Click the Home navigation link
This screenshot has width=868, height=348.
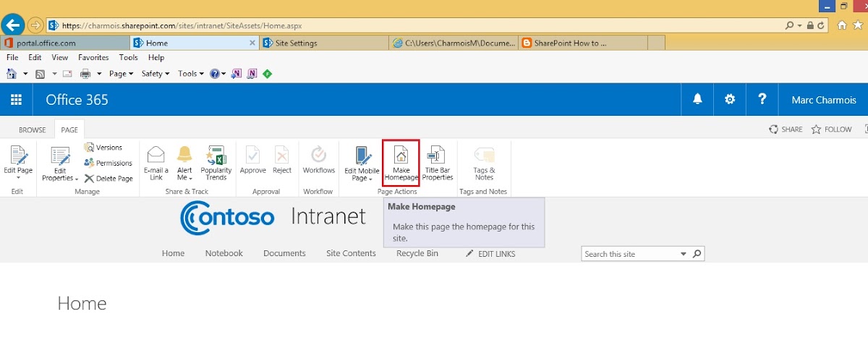click(173, 253)
